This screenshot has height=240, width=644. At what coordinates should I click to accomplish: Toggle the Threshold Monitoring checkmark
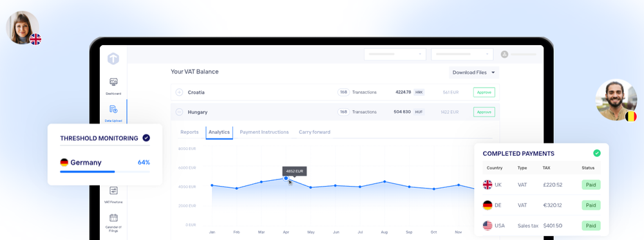coord(146,138)
